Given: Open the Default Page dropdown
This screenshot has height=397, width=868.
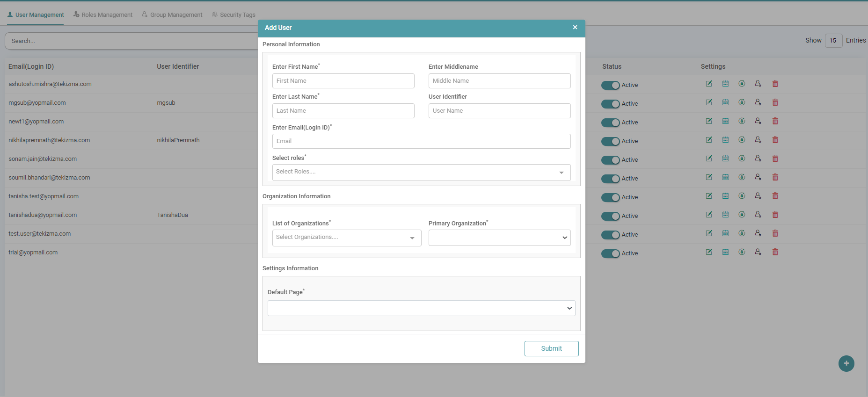Looking at the screenshot, I should click(421, 308).
